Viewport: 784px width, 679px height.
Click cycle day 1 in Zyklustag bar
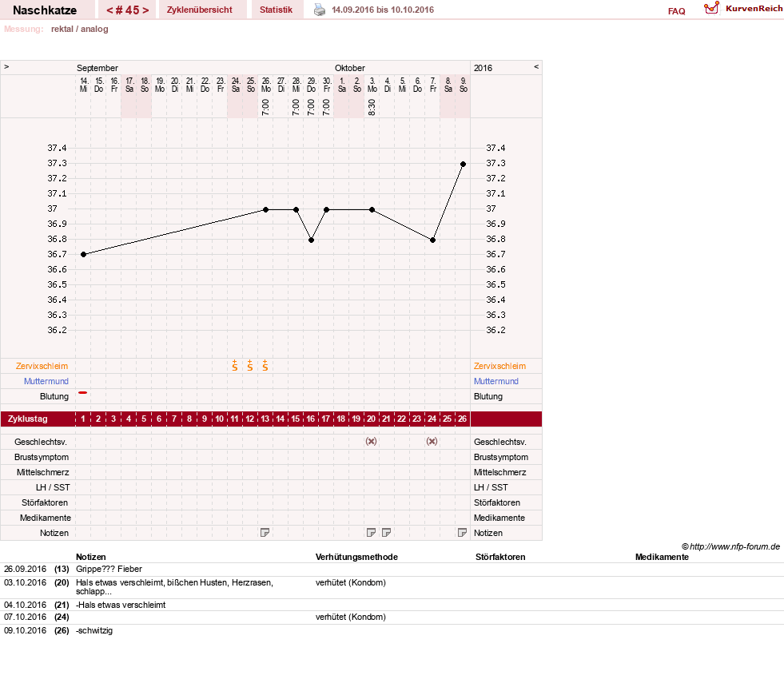83,419
